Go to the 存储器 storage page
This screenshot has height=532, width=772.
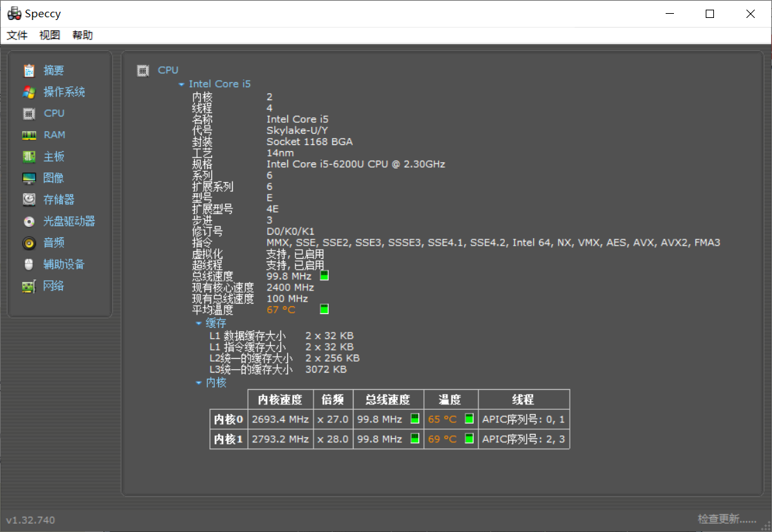coord(59,199)
